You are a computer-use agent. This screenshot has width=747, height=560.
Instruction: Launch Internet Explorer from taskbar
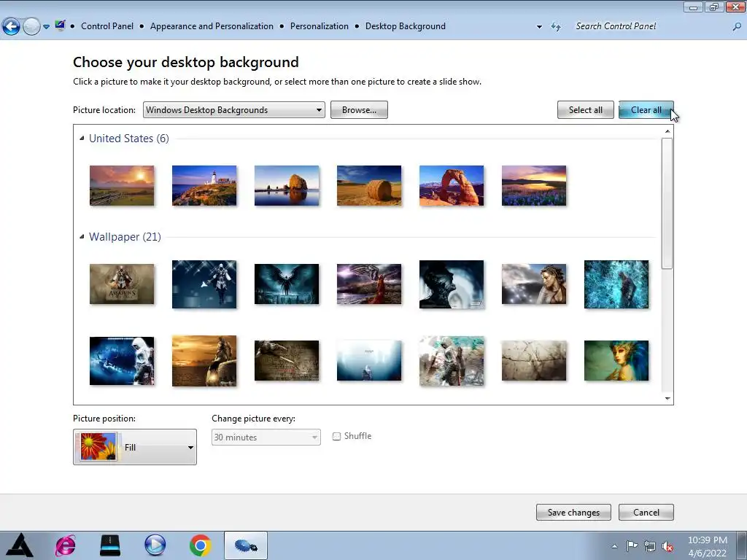point(65,545)
